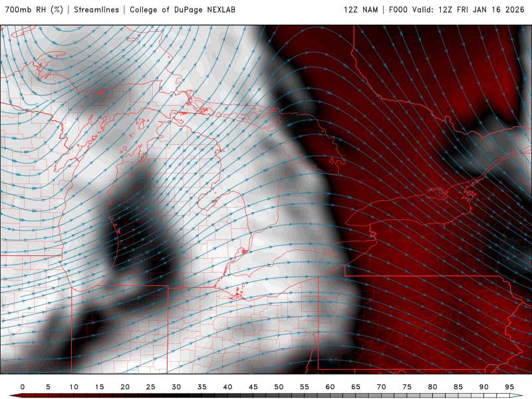
Task: Click the '90' legend value
Action: [x=484, y=387]
